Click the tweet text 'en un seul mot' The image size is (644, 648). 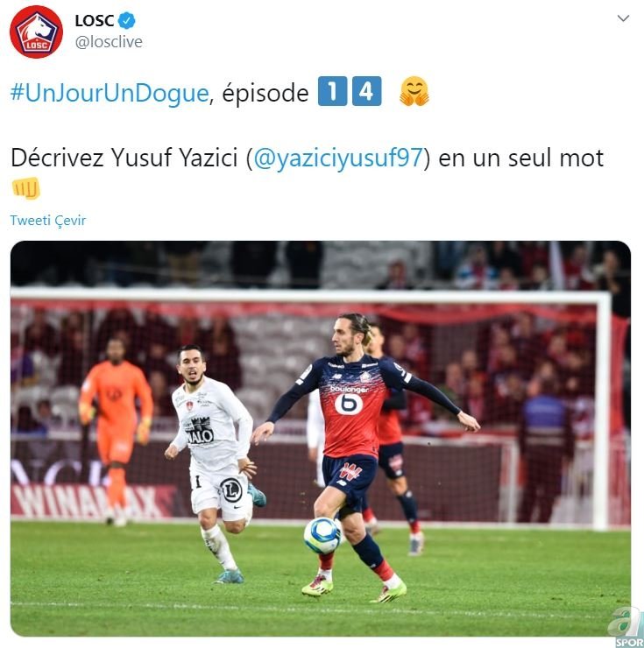[x=520, y=158]
